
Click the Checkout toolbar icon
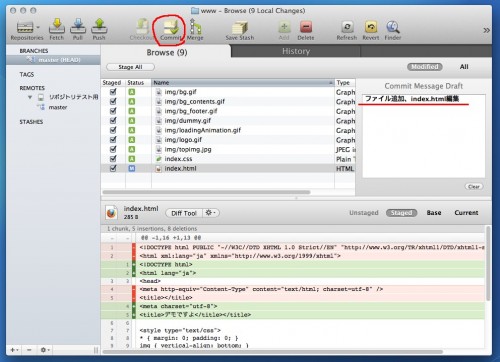[x=142, y=26]
